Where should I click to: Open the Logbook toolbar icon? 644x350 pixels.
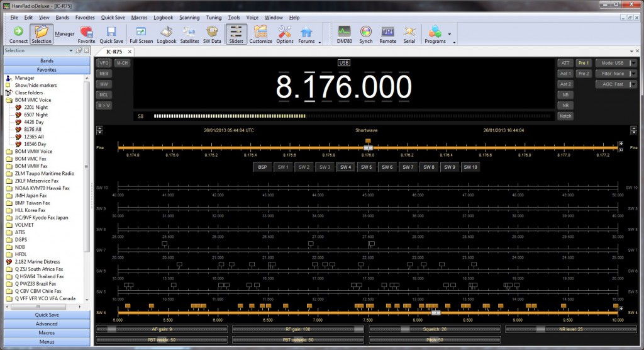166,34
